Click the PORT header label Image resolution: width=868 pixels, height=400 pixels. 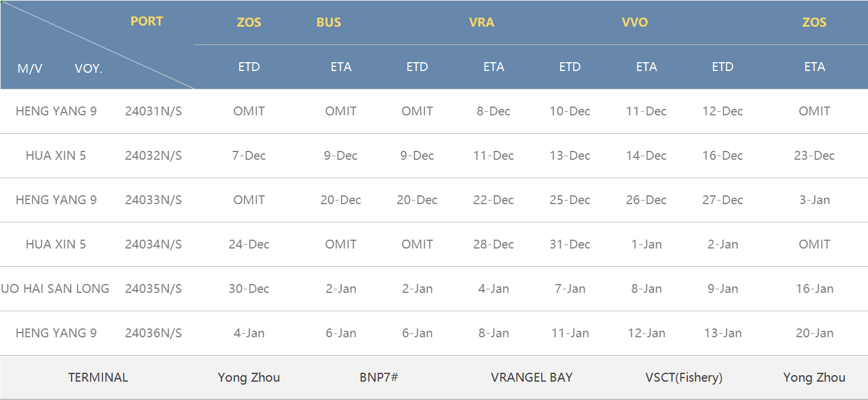pyautogui.click(x=146, y=21)
